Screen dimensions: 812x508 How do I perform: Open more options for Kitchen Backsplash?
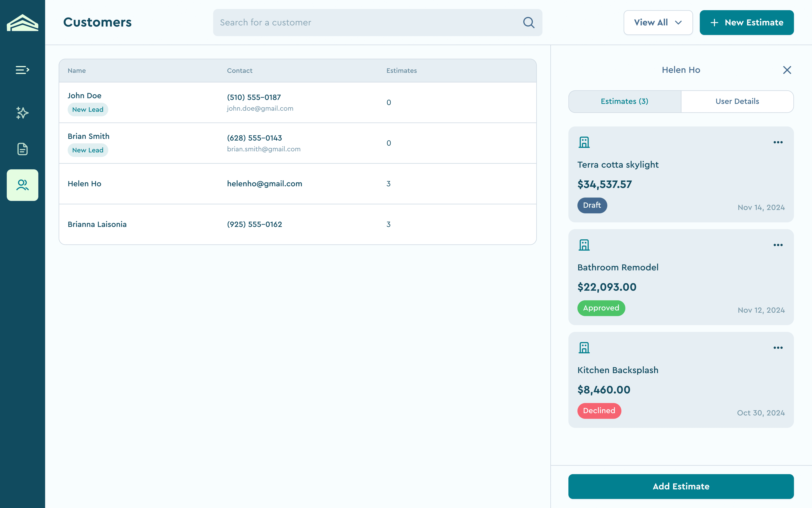tap(778, 348)
